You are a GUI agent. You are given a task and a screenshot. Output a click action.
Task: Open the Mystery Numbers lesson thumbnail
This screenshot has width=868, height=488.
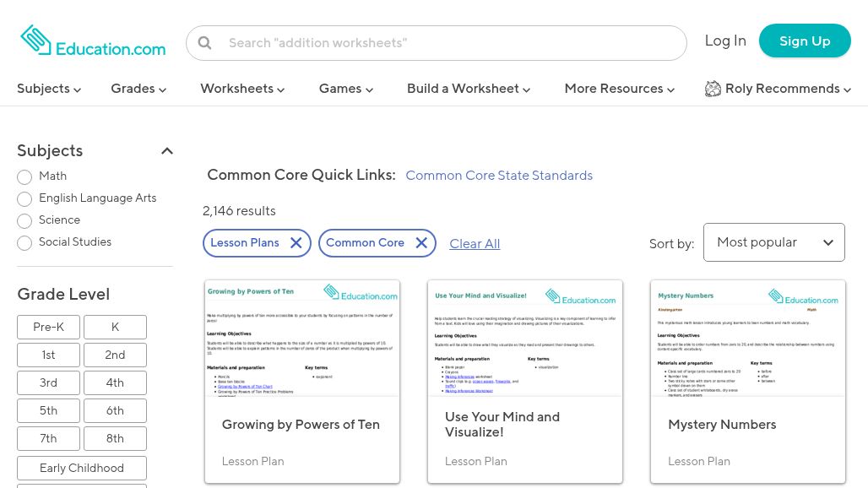point(747,339)
